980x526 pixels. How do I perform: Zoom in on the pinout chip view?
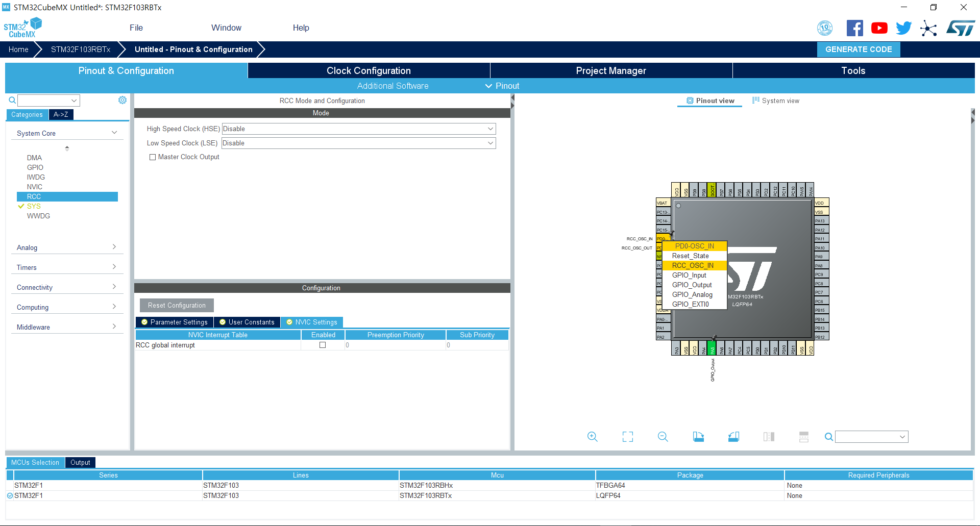[592, 437]
